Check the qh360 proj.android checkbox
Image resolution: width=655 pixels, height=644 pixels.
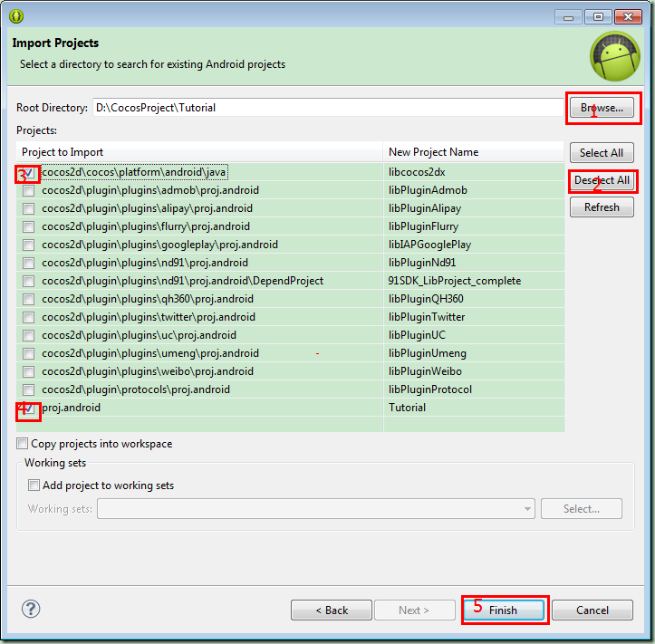[x=28, y=299]
